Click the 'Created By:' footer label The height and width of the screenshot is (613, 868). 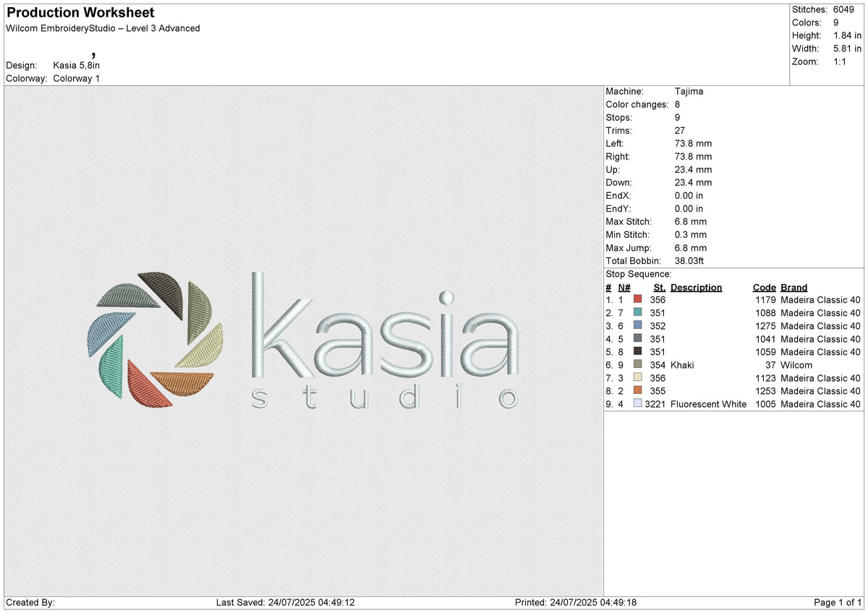click(30, 602)
